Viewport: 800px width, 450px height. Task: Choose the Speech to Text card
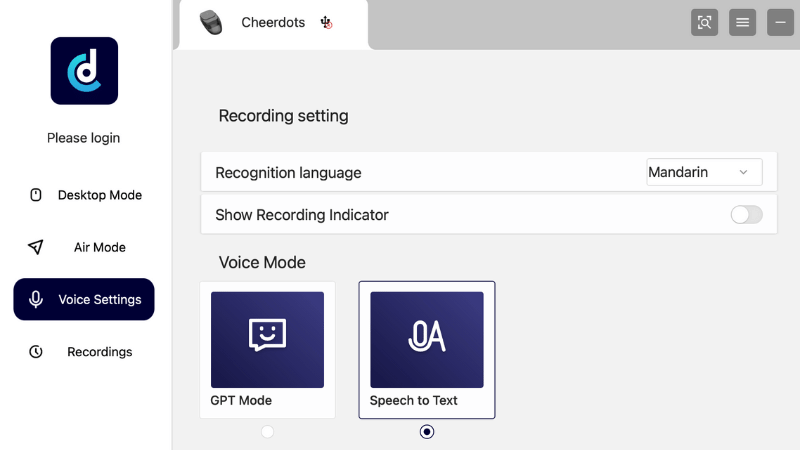pyautogui.click(x=427, y=350)
